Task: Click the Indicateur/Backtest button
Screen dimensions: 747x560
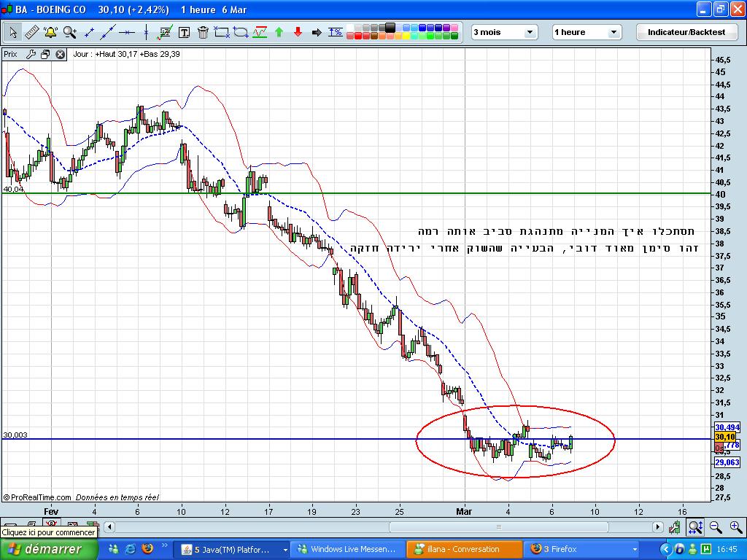Action: click(x=686, y=32)
